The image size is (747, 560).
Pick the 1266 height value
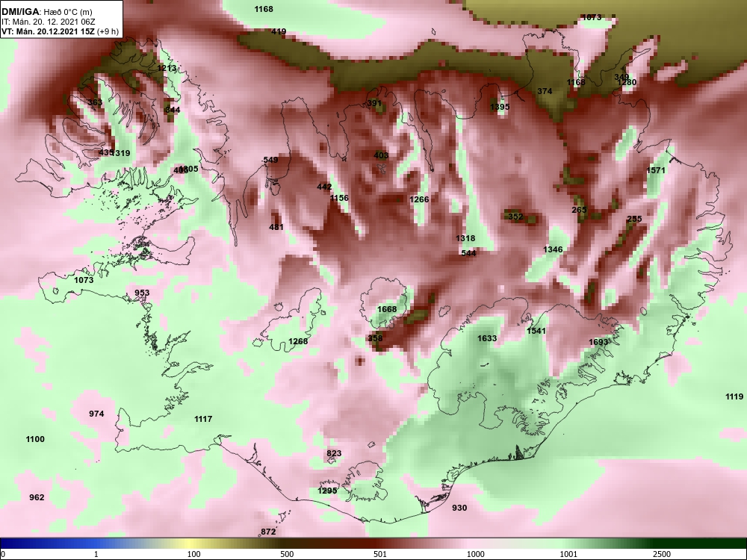click(x=419, y=199)
